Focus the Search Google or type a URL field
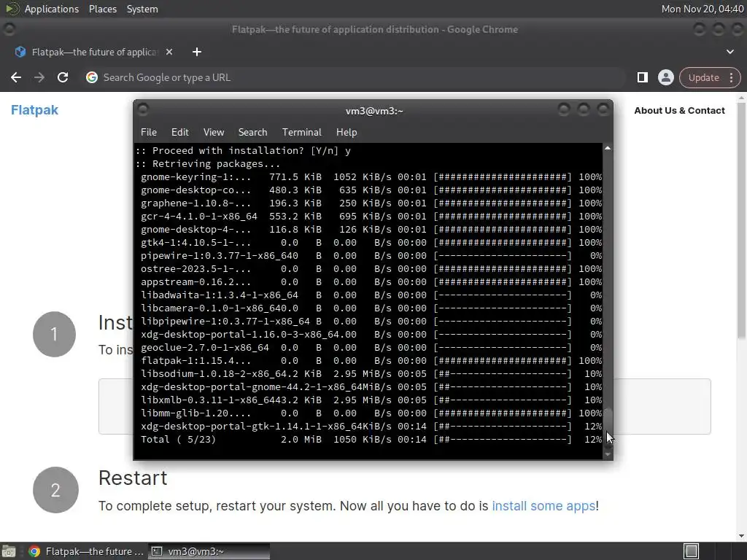The height and width of the screenshot is (560, 747). (x=352, y=77)
